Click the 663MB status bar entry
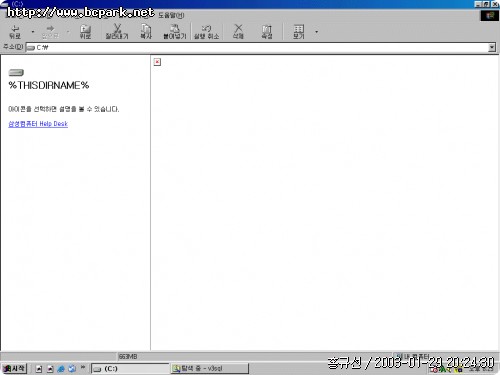 click(x=128, y=357)
